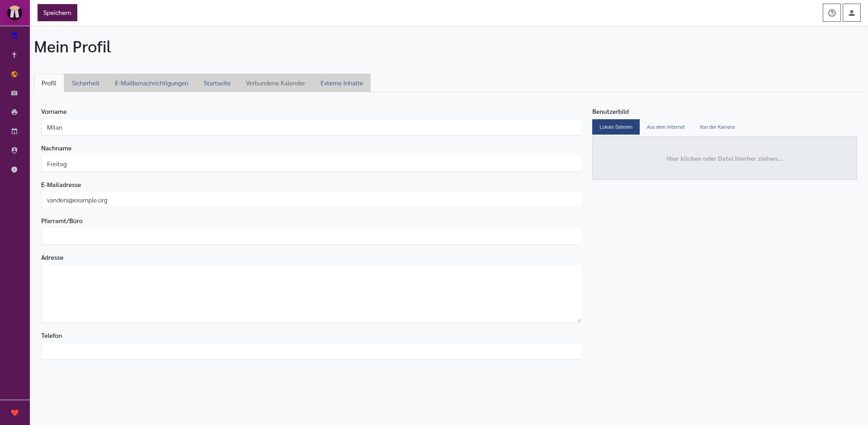
Task: Select Lokale Dateien upload source
Action: pyautogui.click(x=616, y=127)
